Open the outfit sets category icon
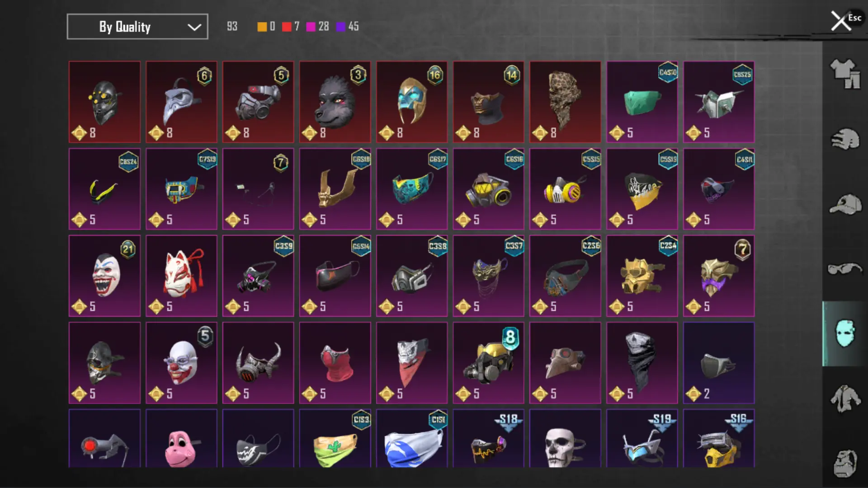Screen dimensions: 868x488 coord(845,74)
